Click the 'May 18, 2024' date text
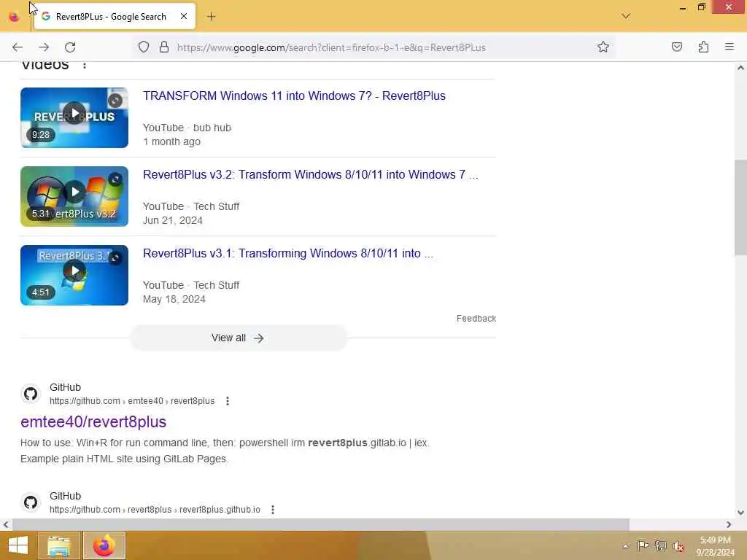747x560 pixels. tap(174, 299)
